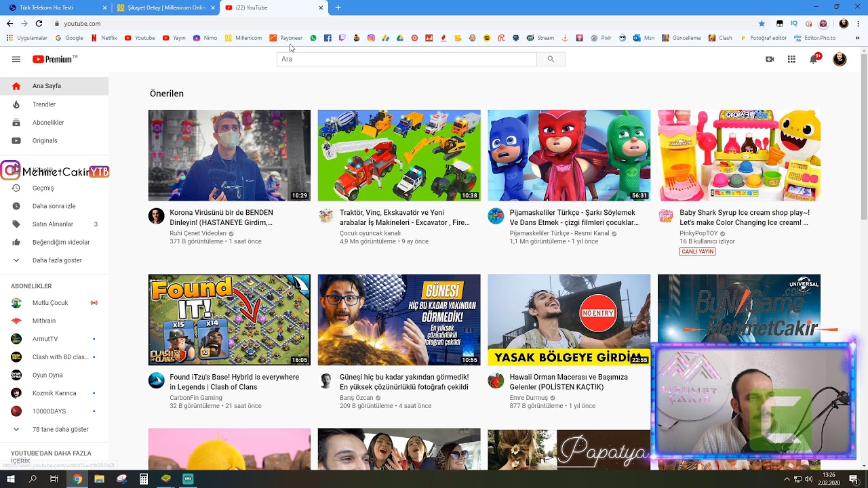
Task: Click the CANLI YAYIN live badge
Action: coord(698,251)
